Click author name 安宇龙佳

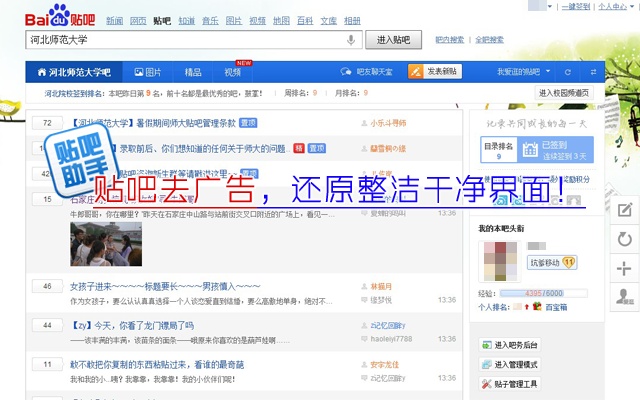(x=384, y=364)
